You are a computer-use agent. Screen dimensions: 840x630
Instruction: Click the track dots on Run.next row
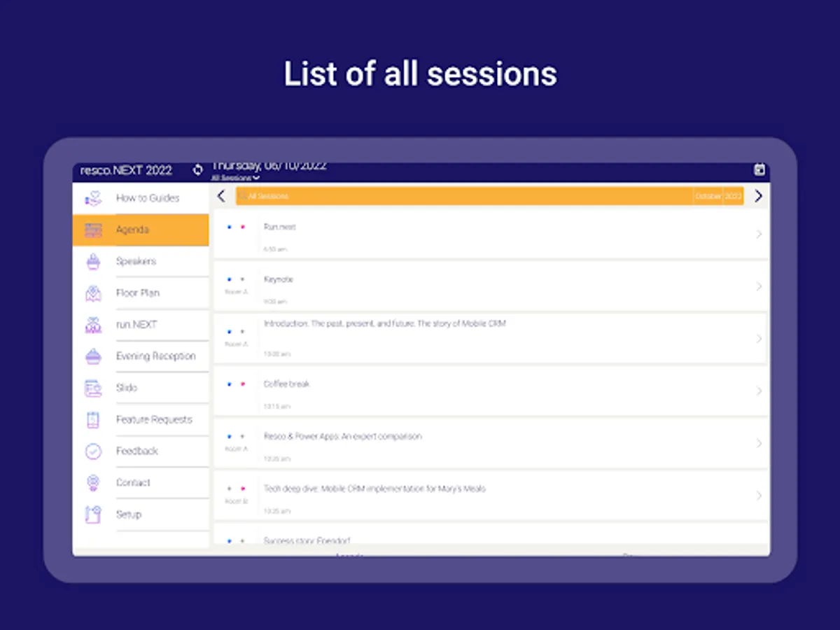pos(236,227)
